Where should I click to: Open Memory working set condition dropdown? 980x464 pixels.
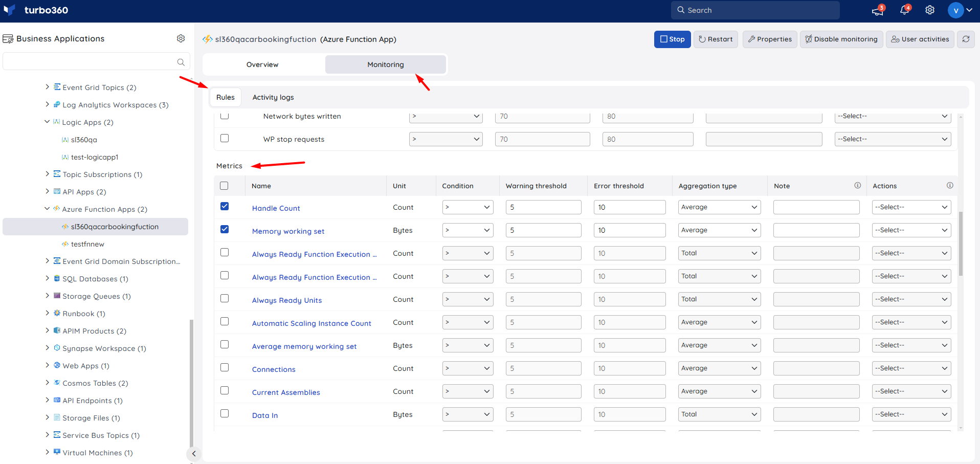coord(467,230)
